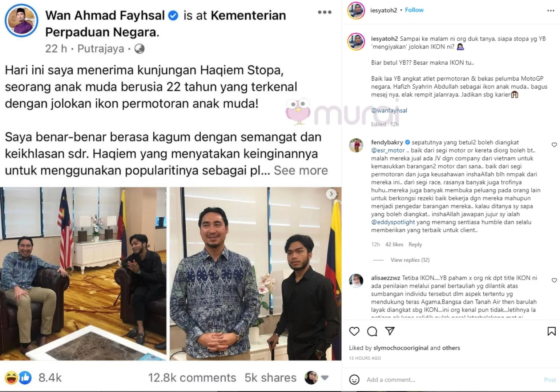Advance photos with the next arrow
560x392 pixels.
[331, 194]
